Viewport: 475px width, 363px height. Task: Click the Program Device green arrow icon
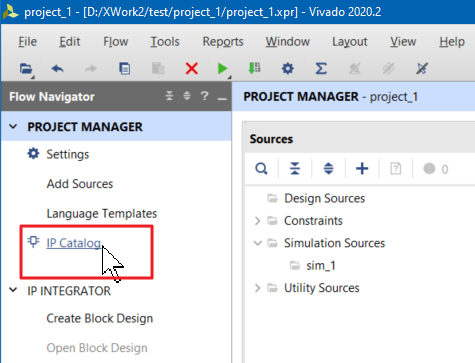[255, 68]
